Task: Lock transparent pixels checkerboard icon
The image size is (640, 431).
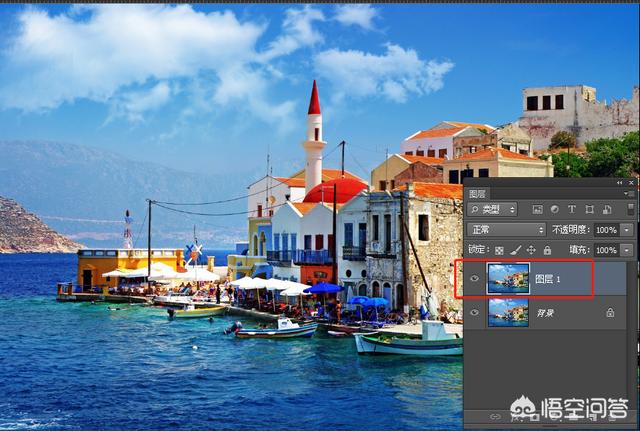Action: (x=499, y=250)
